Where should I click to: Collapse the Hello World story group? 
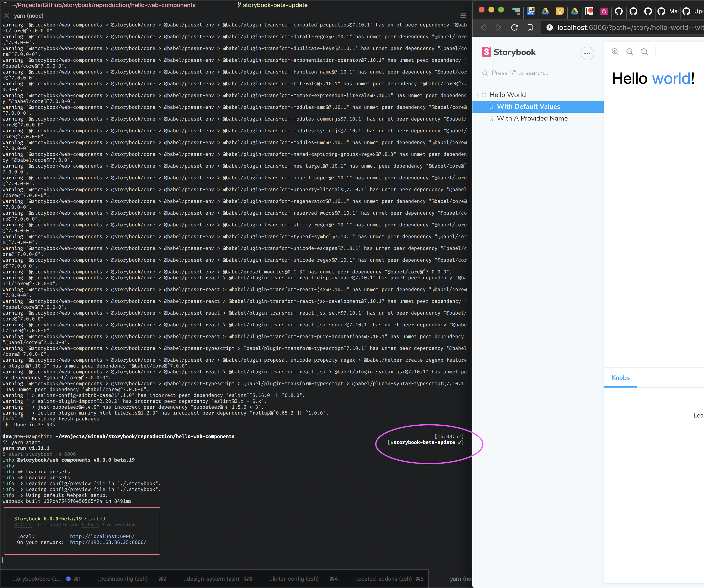click(477, 95)
